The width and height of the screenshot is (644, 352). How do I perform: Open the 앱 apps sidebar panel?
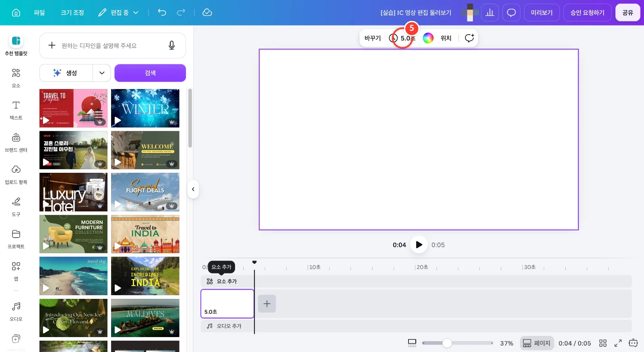click(x=16, y=271)
